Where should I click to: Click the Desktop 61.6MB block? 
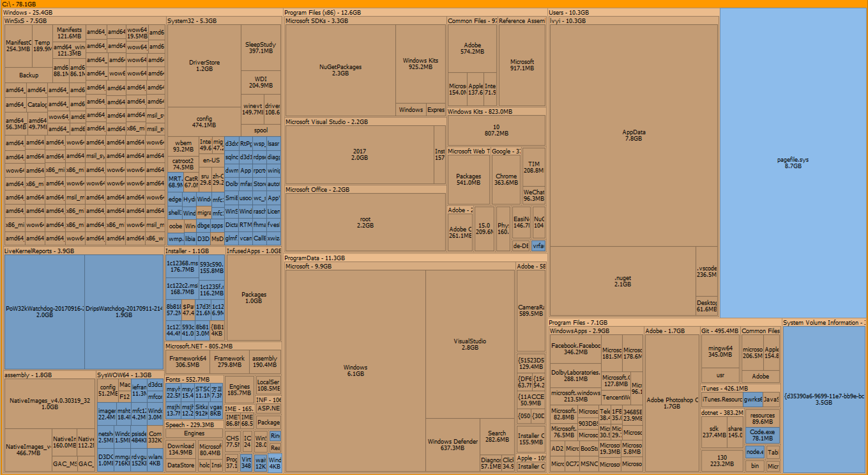click(707, 306)
